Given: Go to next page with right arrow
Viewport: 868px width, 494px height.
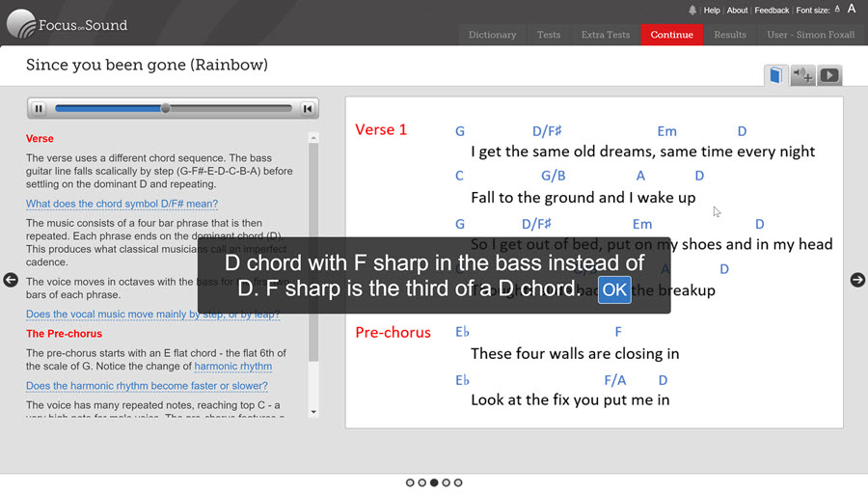Looking at the screenshot, I should click(857, 280).
